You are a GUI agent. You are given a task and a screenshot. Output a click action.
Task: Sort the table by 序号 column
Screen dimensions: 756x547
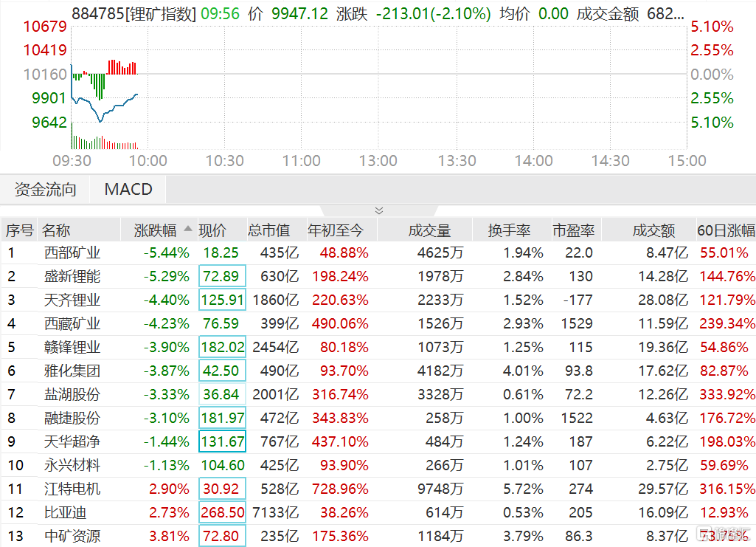coord(19,230)
